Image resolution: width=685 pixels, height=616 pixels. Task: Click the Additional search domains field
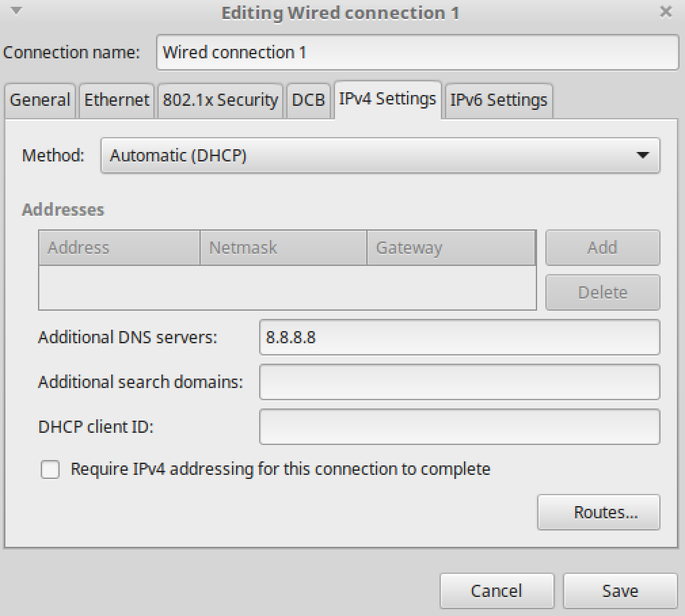tap(459, 382)
